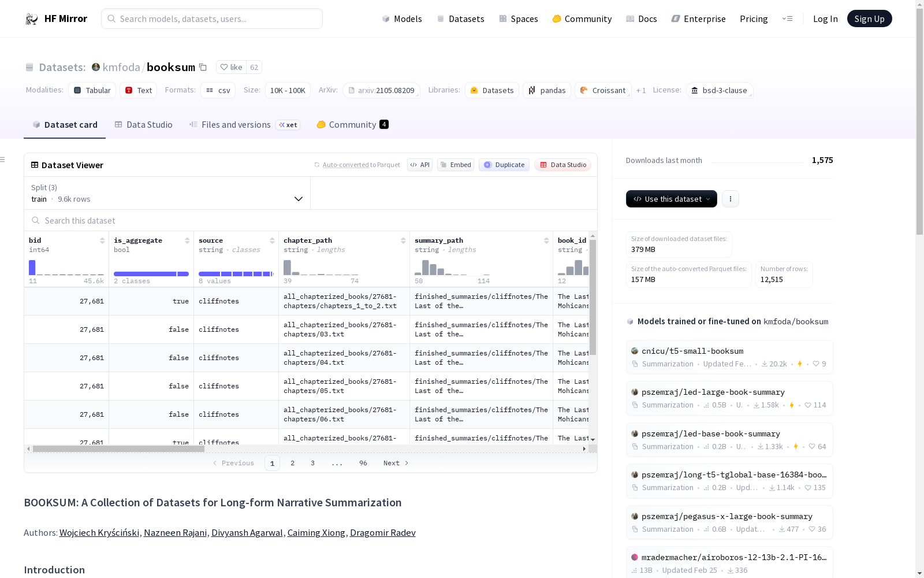Go to Spaces in the top navigation

pos(518,18)
